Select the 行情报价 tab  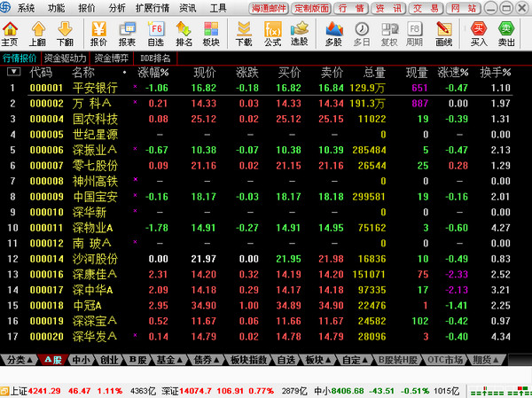[20, 59]
